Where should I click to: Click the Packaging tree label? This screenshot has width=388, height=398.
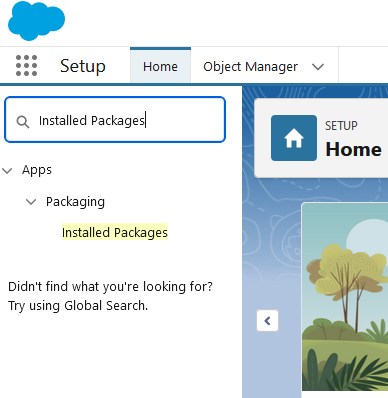click(x=75, y=202)
